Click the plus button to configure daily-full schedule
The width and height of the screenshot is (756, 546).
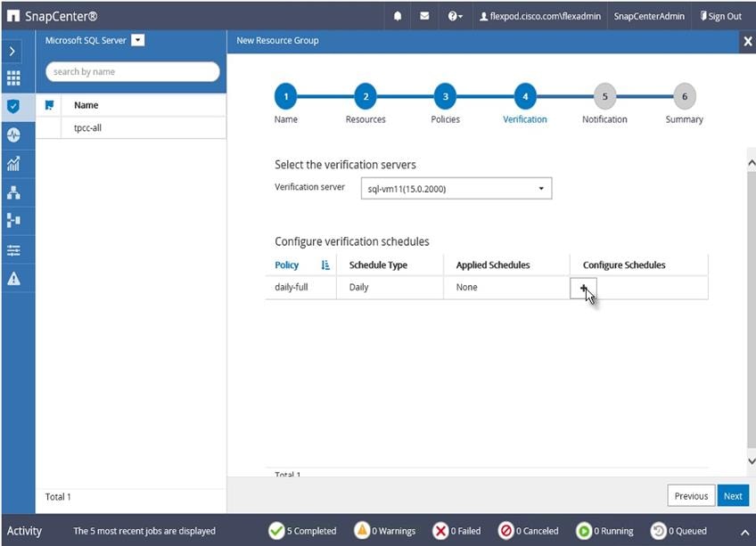tap(583, 289)
